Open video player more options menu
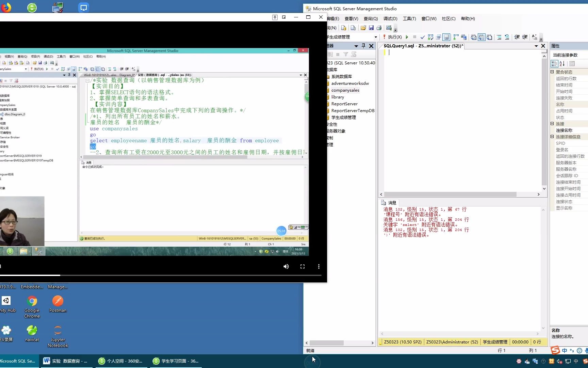588x368 pixels. click(319, 266)
